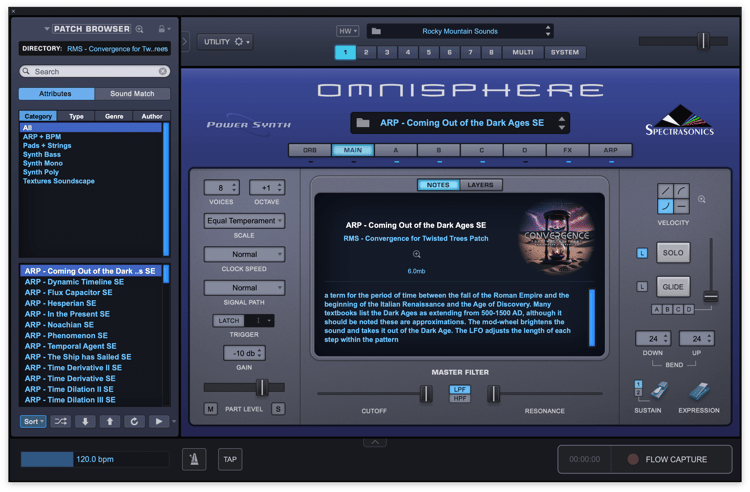The width and height of the screenshot is (750, 492).
Task: Click the patch Search field
Action: [95, 71]
